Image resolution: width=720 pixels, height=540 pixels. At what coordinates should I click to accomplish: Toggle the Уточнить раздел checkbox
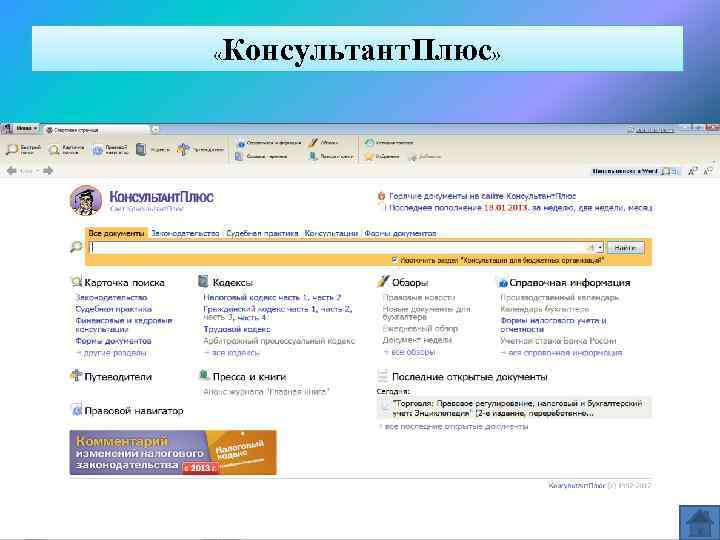(x=394, y=260)
